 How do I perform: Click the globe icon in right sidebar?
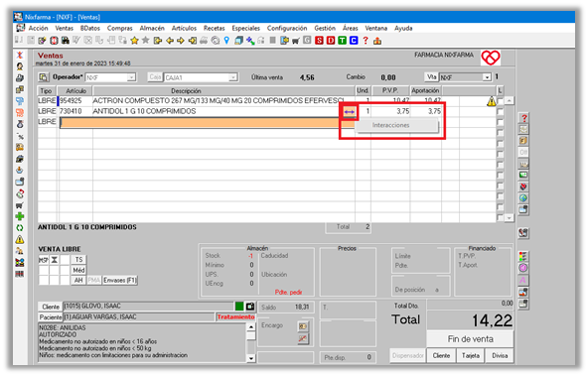[x=523, y=198]
